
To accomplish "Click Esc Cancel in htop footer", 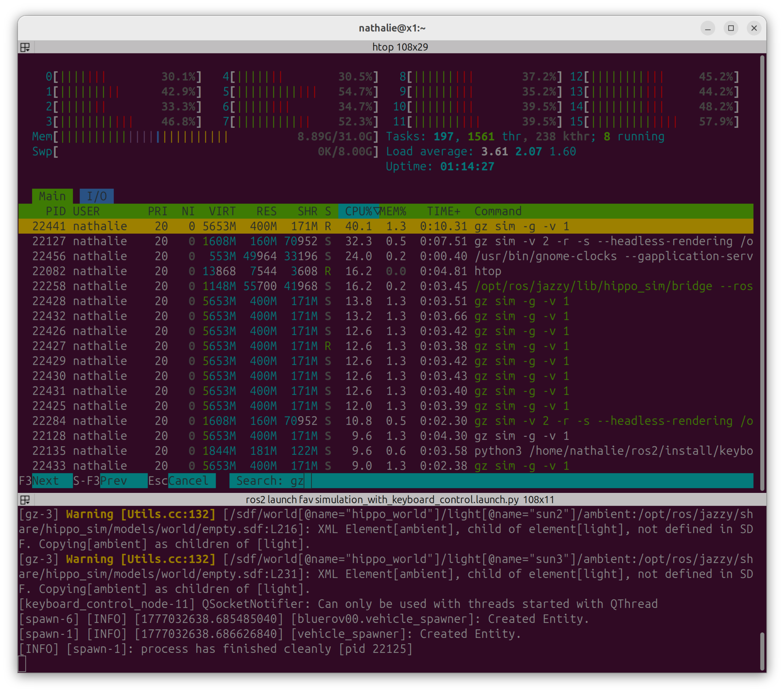I will [x=182, y=481].
